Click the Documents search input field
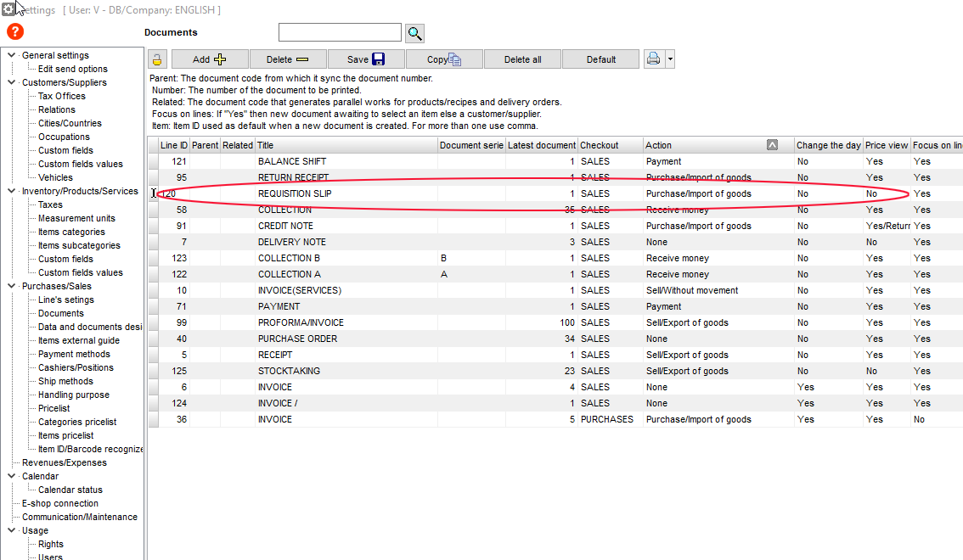 (x=340, y=32)
